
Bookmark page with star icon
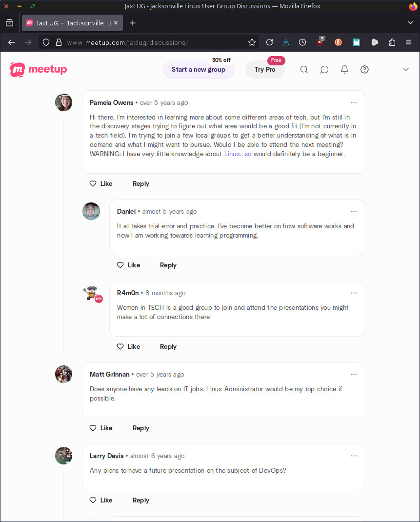pos(252,42)
